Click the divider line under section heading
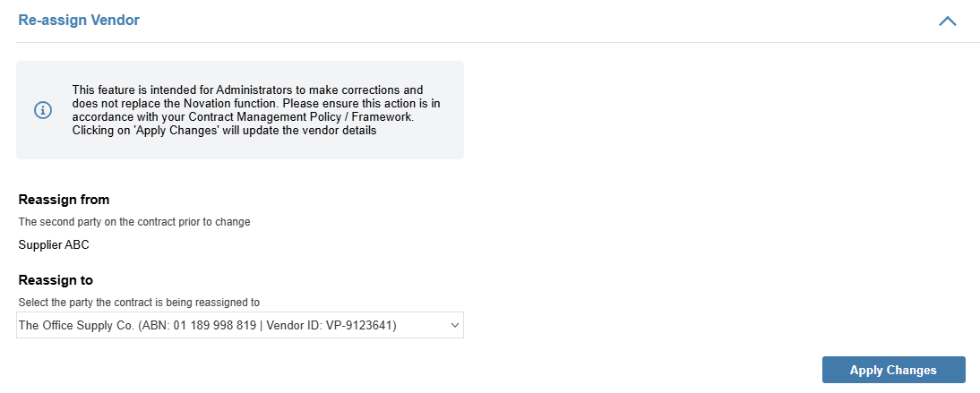Screen dimensions: 980x393 pos(497,42)
